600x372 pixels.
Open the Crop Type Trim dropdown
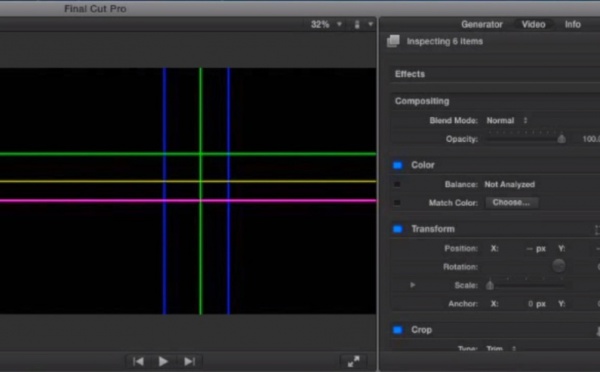click(x=501, y=348)
